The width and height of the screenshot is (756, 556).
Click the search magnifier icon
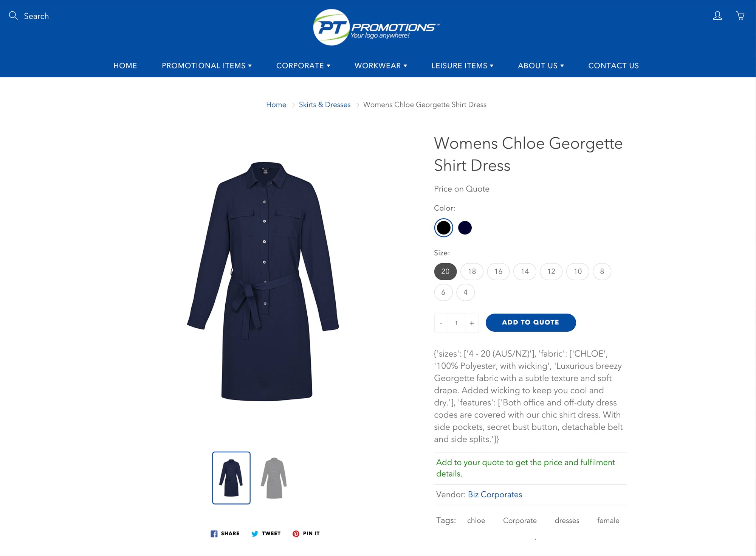[13, 16]
